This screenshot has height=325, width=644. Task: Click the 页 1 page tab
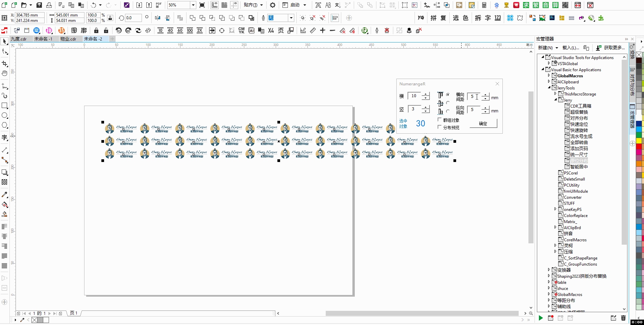(x=74, y=313)
